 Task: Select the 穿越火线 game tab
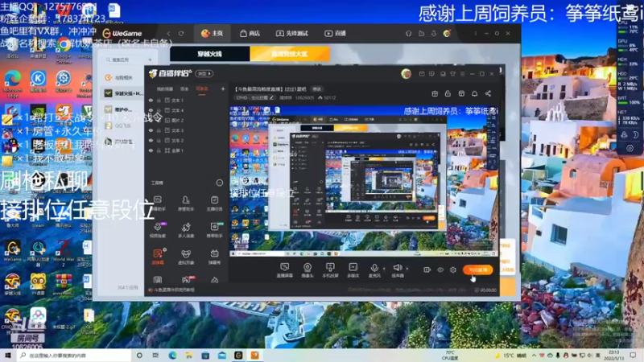click(x=209, y=54)
